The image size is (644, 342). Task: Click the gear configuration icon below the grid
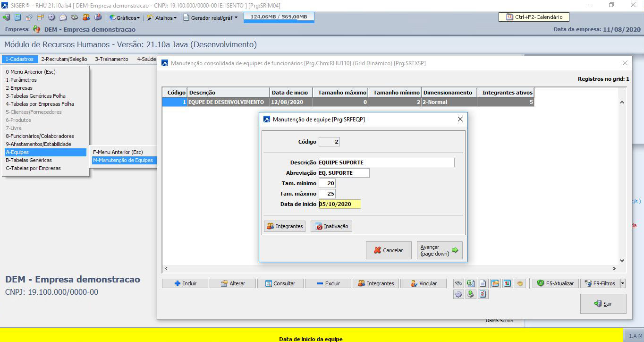[x=458, y=294]
